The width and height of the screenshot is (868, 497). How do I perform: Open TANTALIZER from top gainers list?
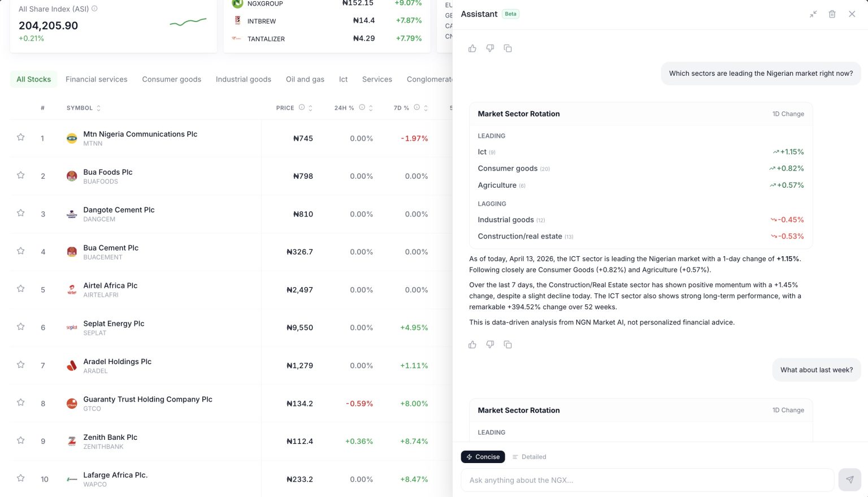pyautogui.click(x=266, y=39)
